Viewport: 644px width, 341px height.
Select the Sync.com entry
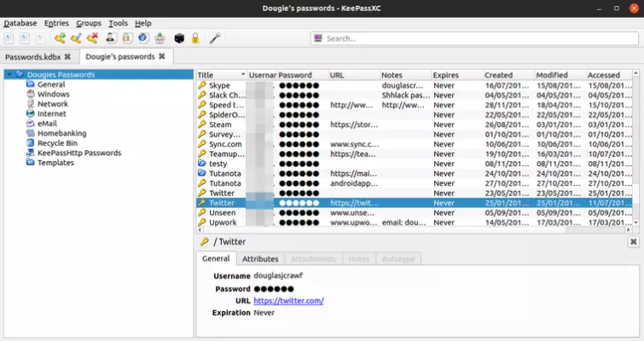pyautogui.click(x=414, y=144)
